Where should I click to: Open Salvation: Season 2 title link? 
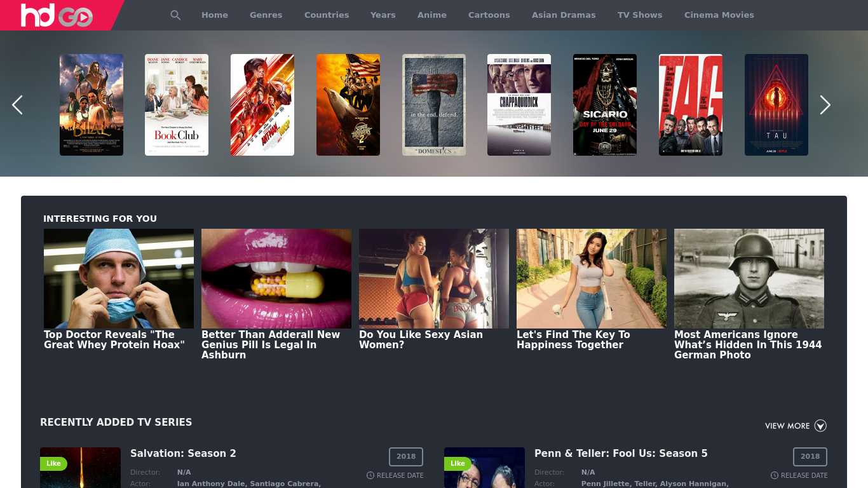[x=183, y=454]
